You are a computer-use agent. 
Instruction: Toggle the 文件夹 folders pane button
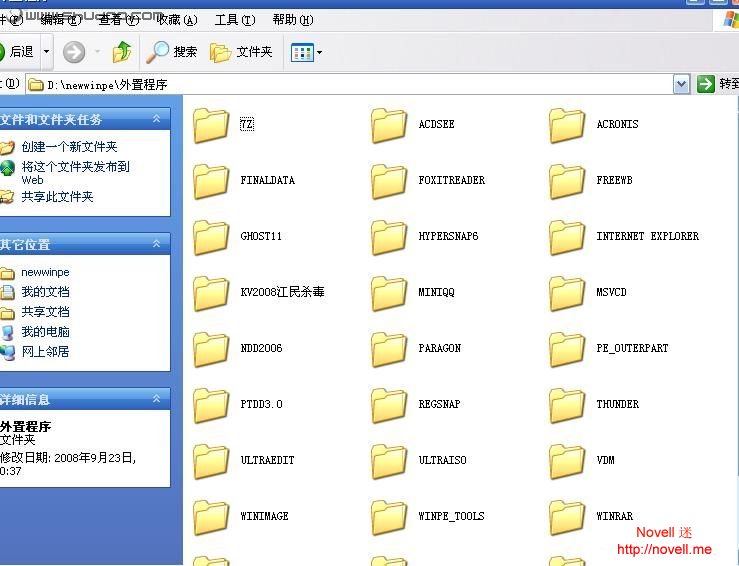pyautogui.click(x=241, y=52)
